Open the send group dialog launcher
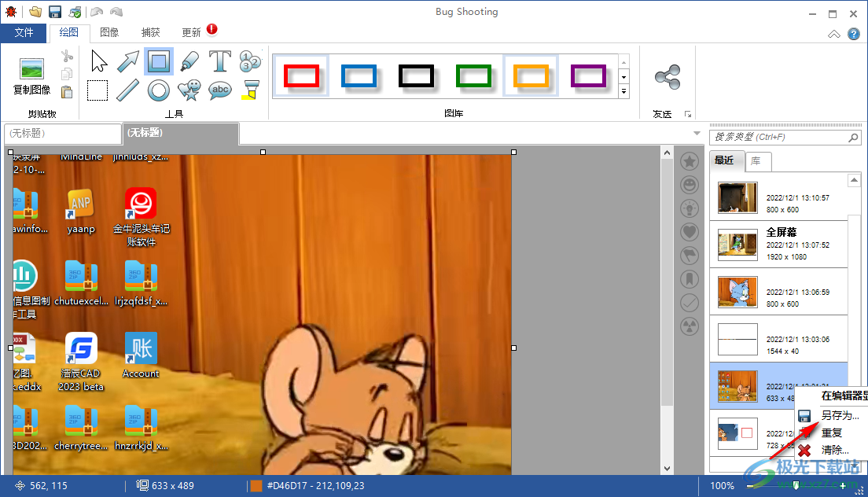Viewport: 868px width, 497px height. (x=688, y=115)
